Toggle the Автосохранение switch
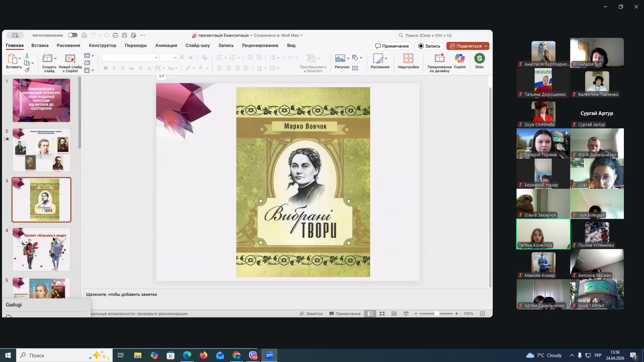This screenshot has width=644, height=362. 72,35
